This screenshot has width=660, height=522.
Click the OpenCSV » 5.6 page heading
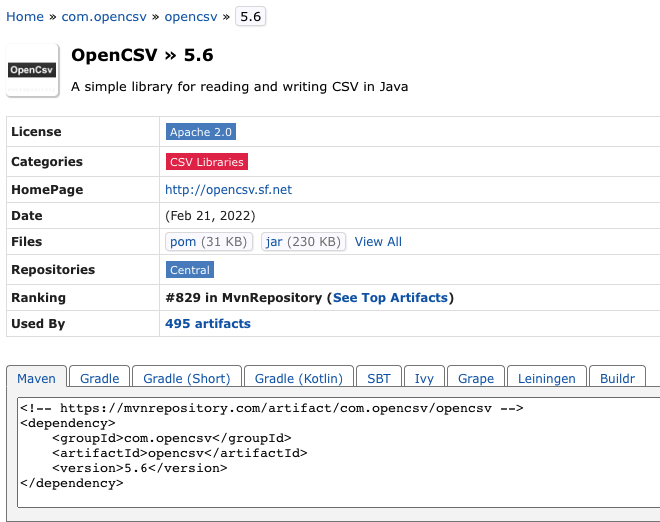[x=142, y=56]
